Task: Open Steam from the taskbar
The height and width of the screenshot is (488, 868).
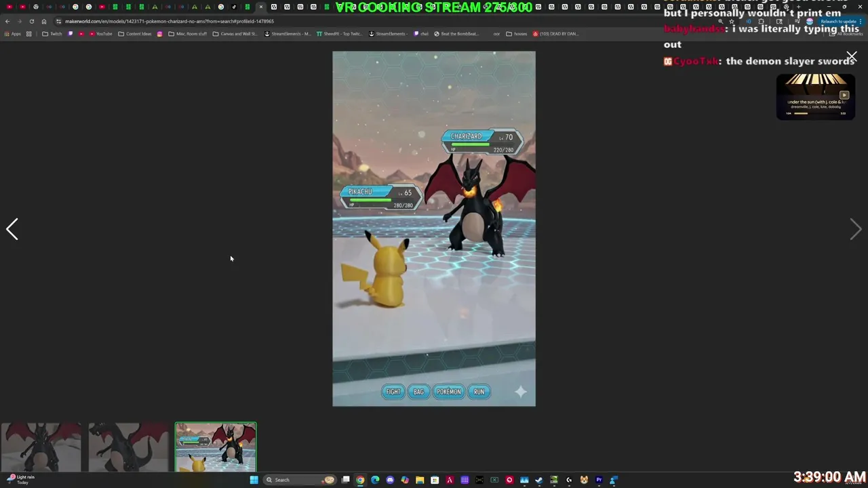Action: pos(538,480)
